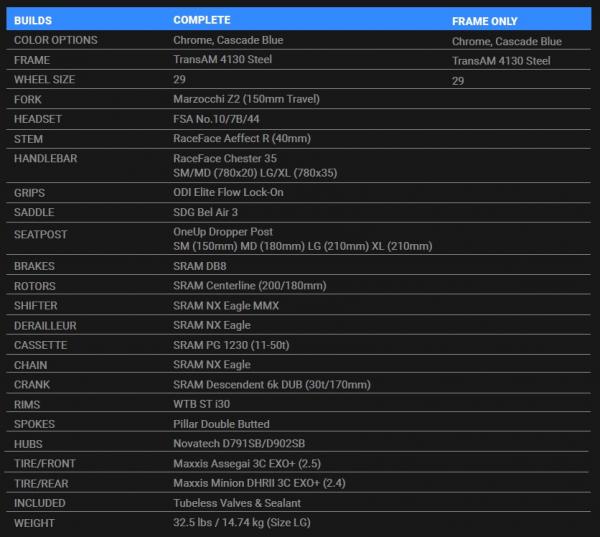Click the BUILDS column header

[35, 20]
